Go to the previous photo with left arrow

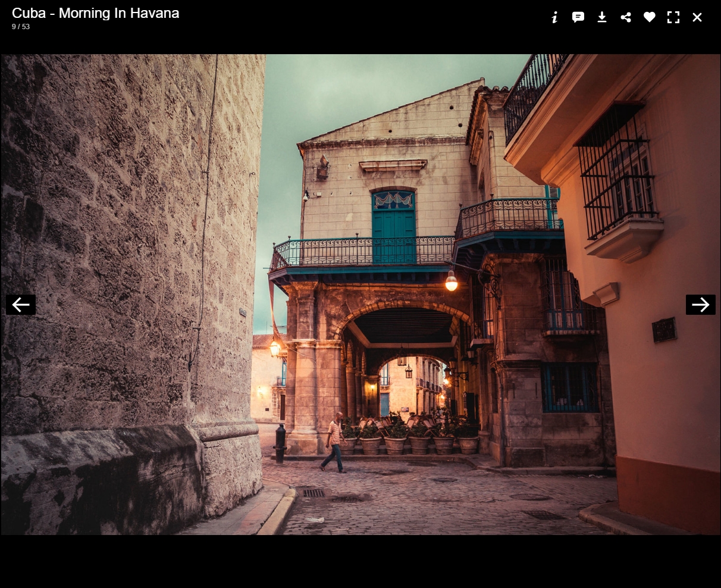pos(21,305)
